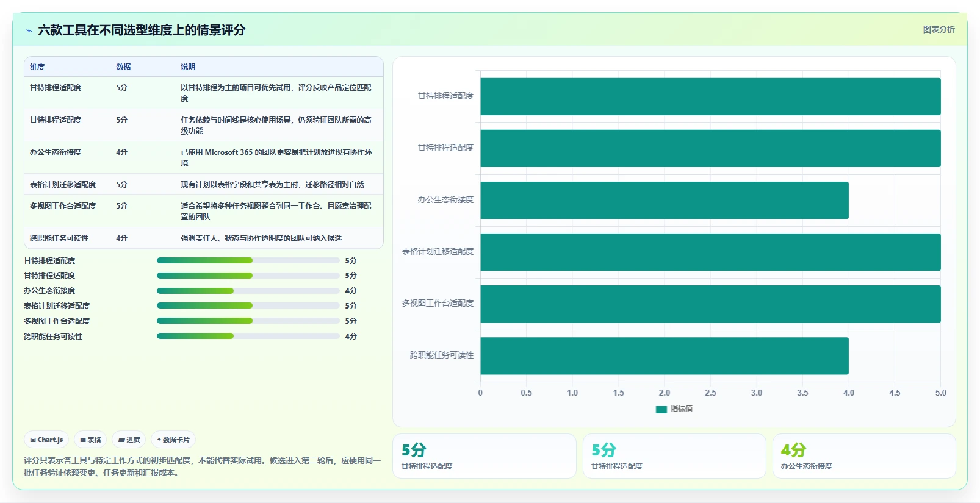
Task: Click the 跨职能任务可读性 label on the chart axis
Action: pyautogui.click(x=442, y=355)
